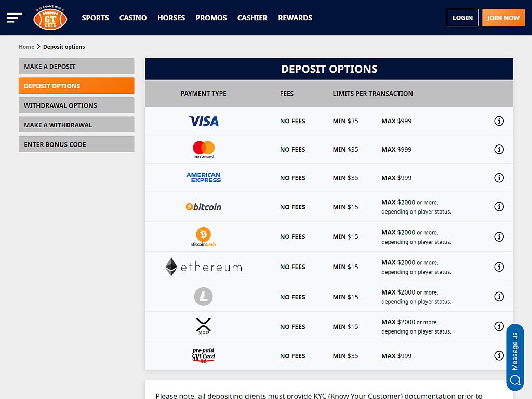Screen dimensions: 532x399
Task: Click the info icon on the Visa row
Action: pyautogui.click(x=499, y=121)
